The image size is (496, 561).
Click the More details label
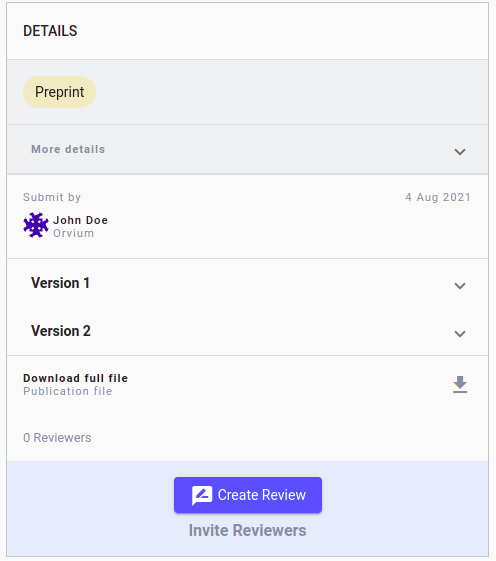click(68, 149)
